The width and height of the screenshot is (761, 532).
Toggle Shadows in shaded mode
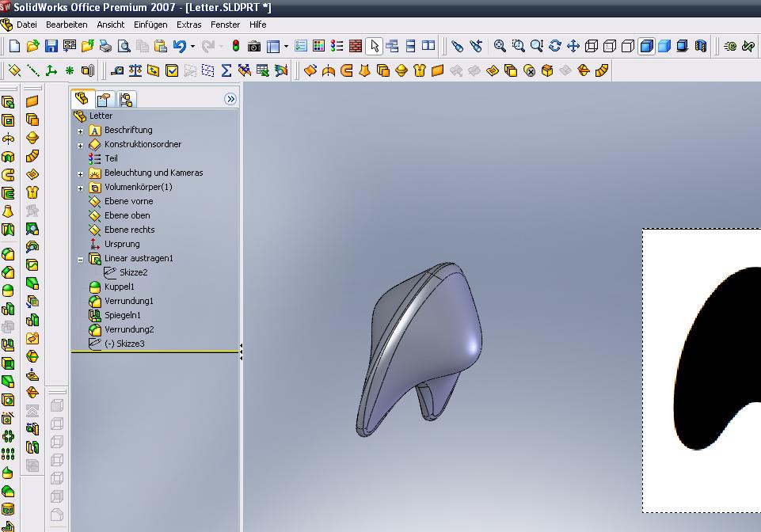[683, 46]
